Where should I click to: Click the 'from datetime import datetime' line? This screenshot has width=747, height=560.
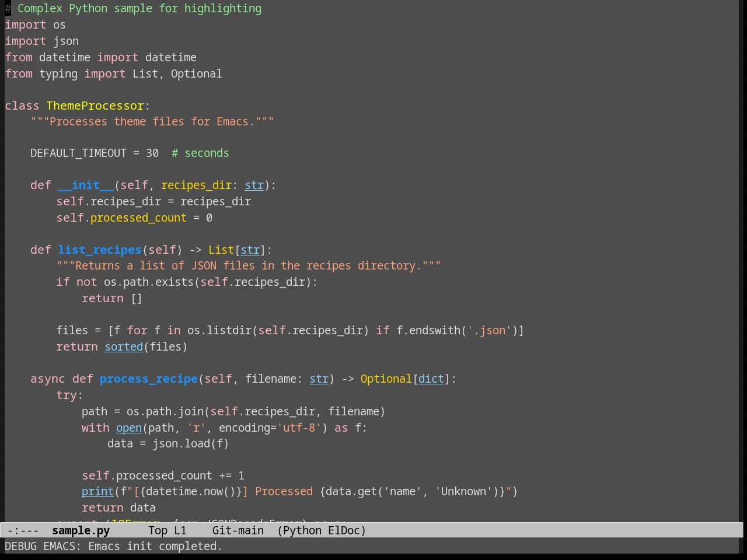pos(100,57)
